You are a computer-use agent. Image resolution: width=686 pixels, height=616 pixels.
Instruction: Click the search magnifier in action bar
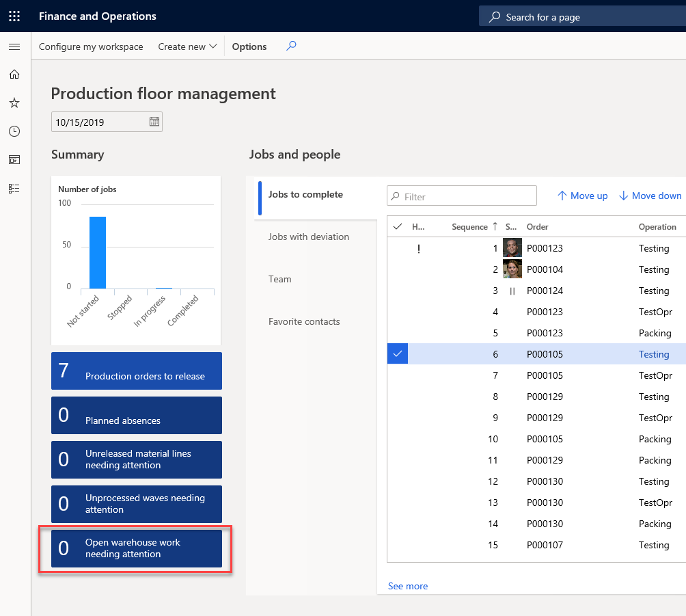pyautogui.click(x=291, y=46)
